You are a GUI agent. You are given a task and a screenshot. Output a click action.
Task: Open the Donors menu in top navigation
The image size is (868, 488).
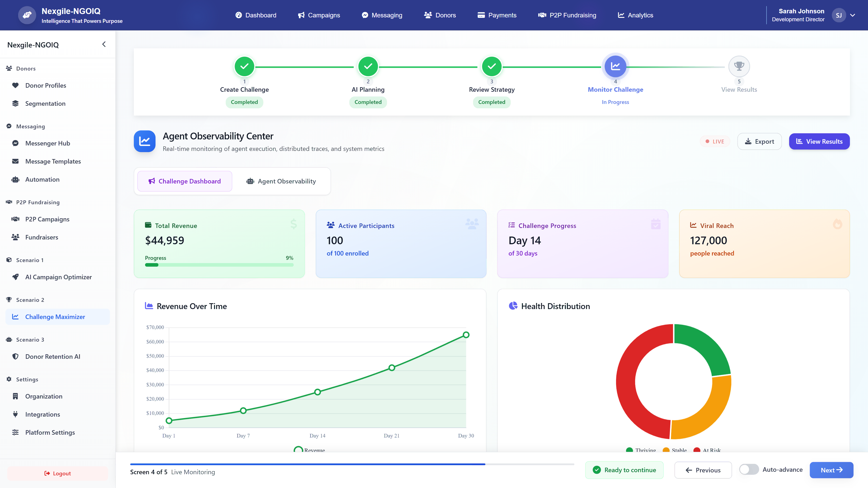440,15
